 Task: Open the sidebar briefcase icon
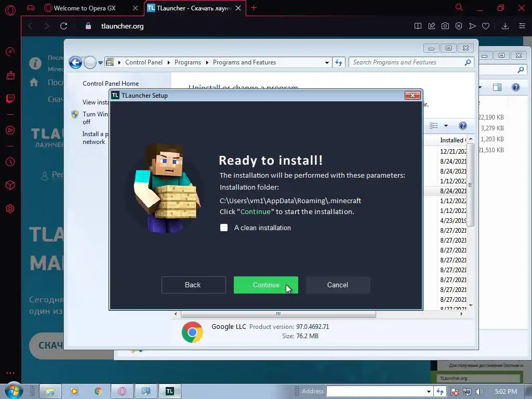pyautogui.click(x=10, y=75)
